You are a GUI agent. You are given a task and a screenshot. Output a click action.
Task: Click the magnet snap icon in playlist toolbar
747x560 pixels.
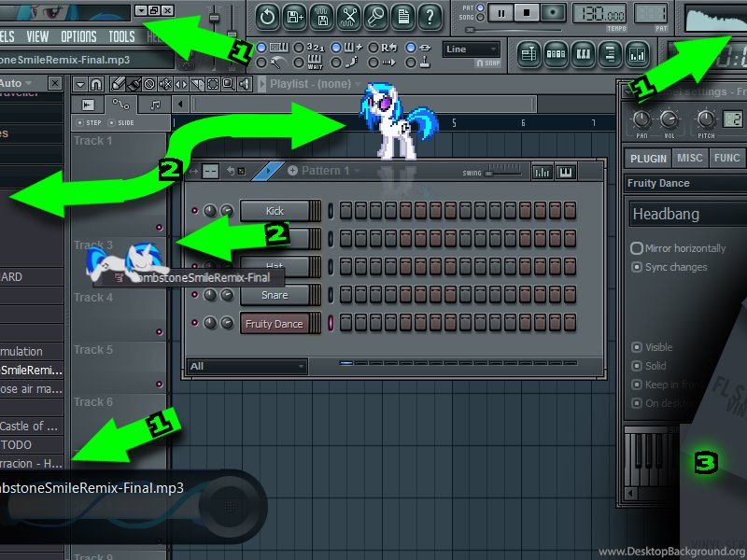tap(96, 85)
